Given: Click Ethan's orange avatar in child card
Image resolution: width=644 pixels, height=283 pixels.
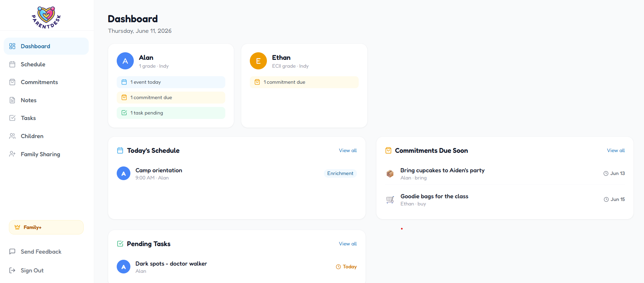Looking at the screenshot, I should 258,61.
